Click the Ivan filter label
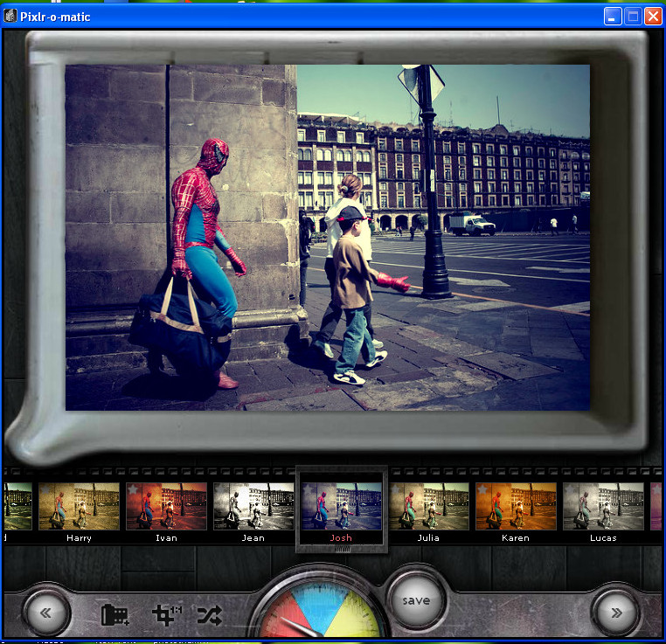The width and height of the screenshot is (666, 644). click(166, 538)
